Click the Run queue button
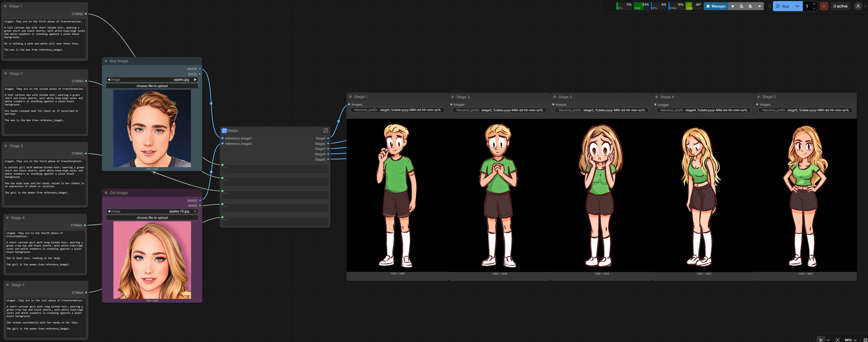 coord(783,6)
